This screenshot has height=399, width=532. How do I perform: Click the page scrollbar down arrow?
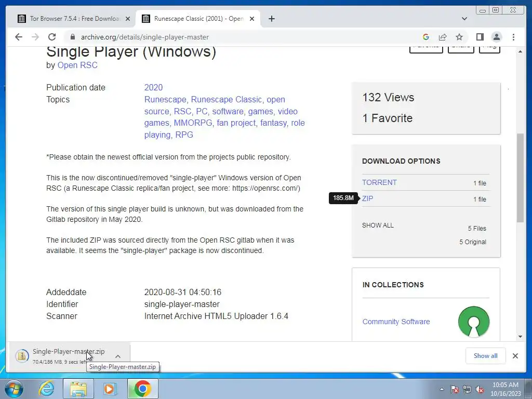(x=520, y=337)
